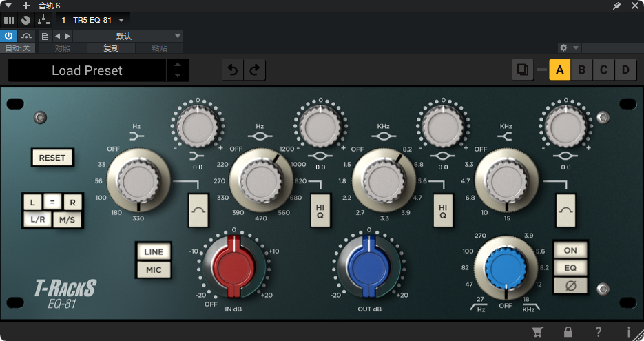This screenshot has height=341, width=644.
Task: Click the high shelf KHz frequency knob
Action: (506, 180)
